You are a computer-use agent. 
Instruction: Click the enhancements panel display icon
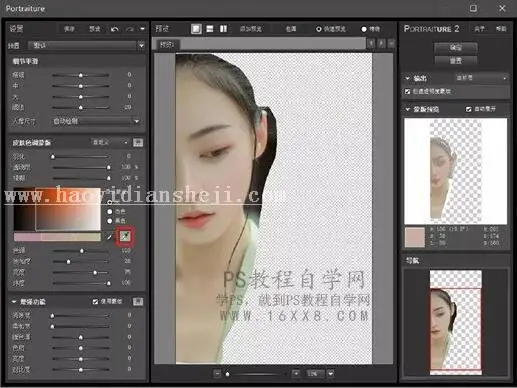[138, 302]
